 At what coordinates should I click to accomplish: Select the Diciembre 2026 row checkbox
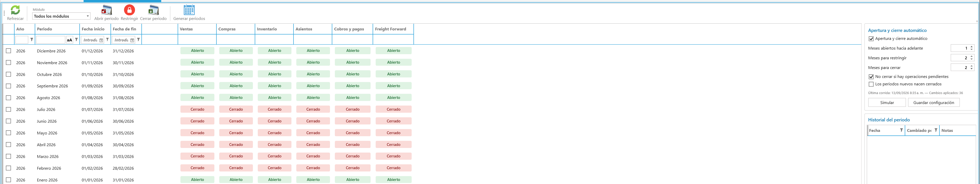pyautogui.click(x=8, y=51)
